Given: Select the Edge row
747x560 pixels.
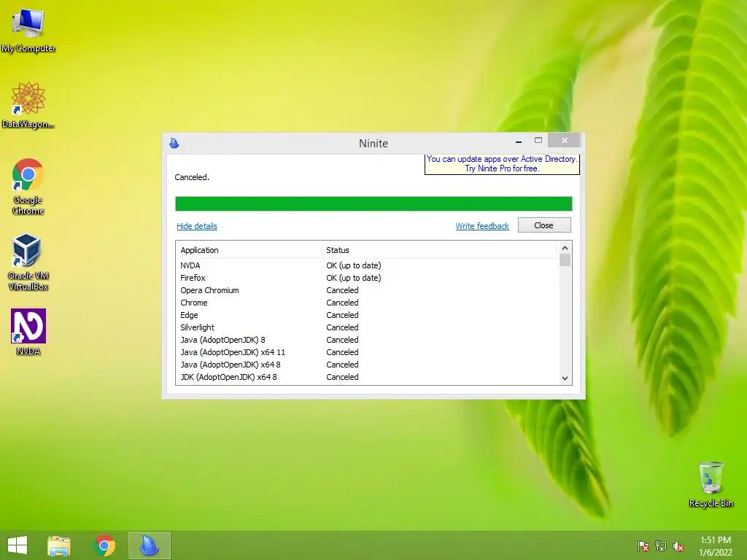Looking at the screenshot, I should click(367, 315).
